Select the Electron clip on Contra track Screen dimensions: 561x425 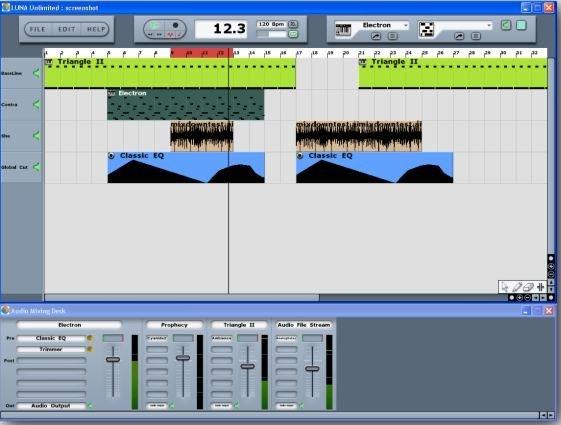186,104
